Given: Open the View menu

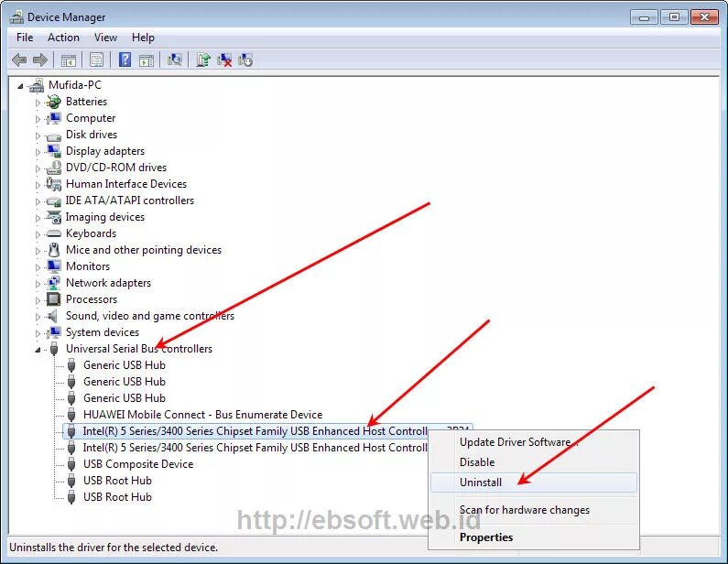Looking at the screenshot, I should pyautogui.click(x=105, y=38).
